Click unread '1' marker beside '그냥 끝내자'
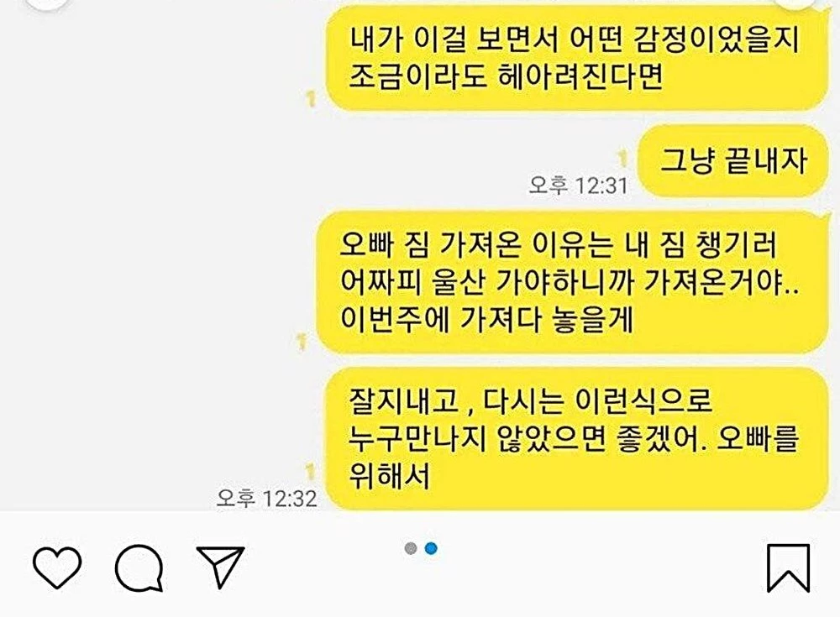 622,159
